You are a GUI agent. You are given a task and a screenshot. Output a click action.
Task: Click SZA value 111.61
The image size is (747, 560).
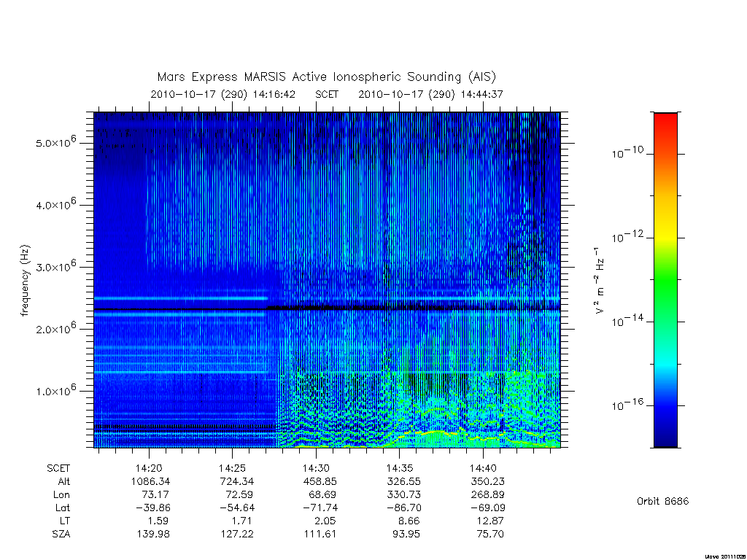[320, 534]
